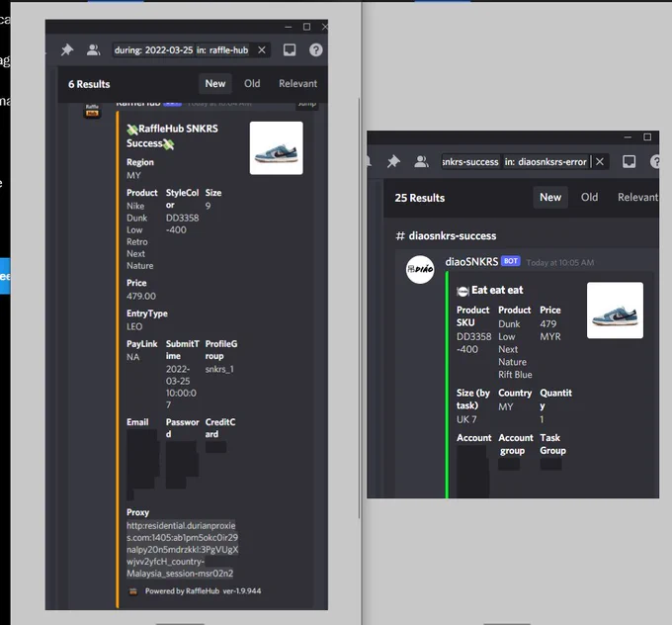Show member list in raffle-hub window
672x625 pixels.
(93, 50)
